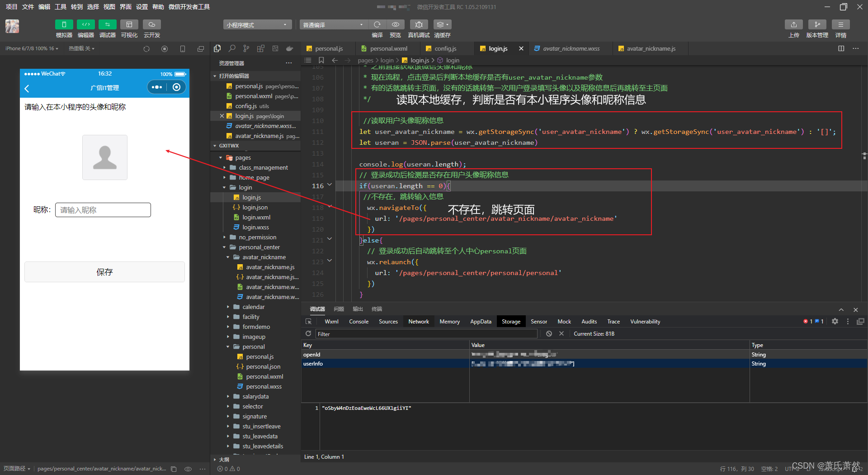Open the explorer files icon

coord(217,48)
